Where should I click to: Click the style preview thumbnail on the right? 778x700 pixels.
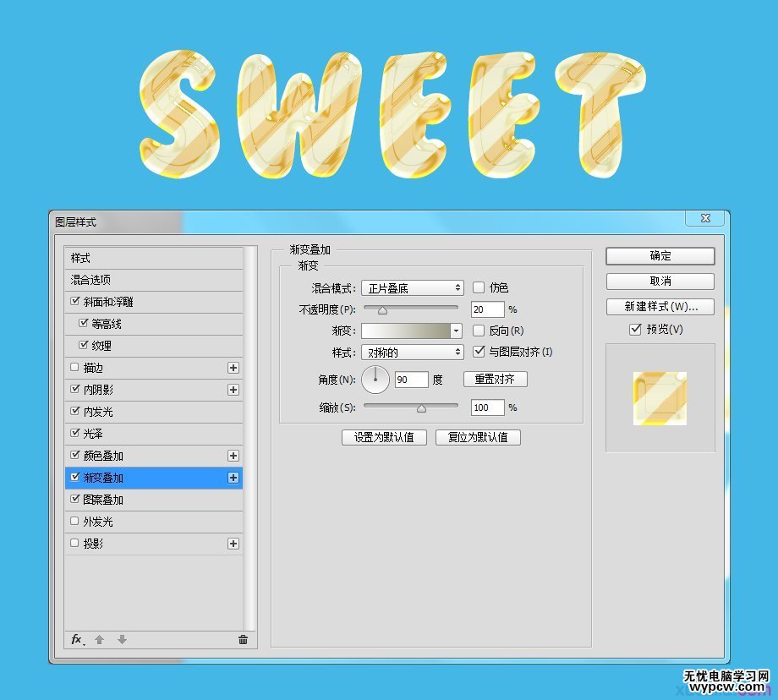pyautogui.click(x=660, y=400)
